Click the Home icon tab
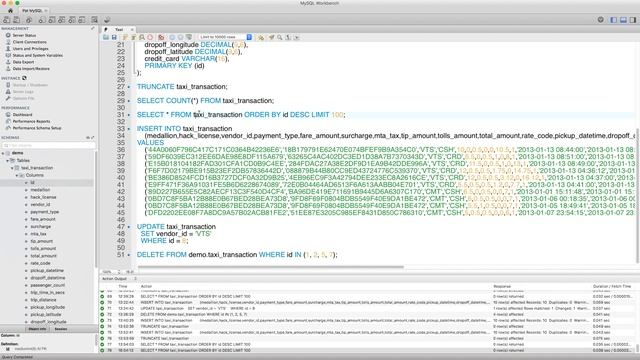This screenshot has height=360, width=640. coord(11,10)
